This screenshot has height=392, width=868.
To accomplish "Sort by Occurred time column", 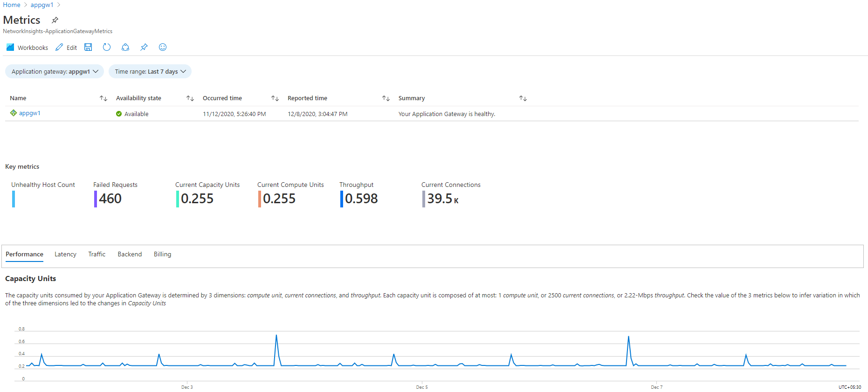I will pos(275,98).
